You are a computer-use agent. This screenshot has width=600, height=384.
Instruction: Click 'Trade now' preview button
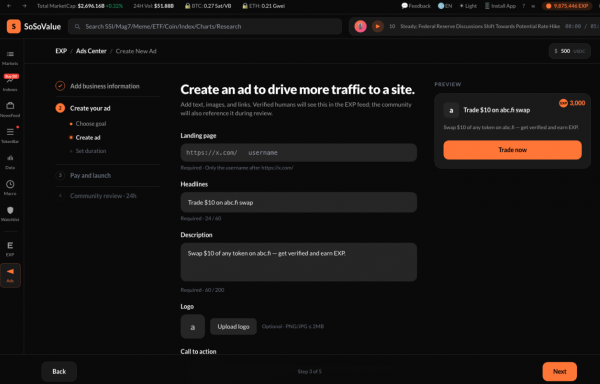click(x=512, y=150)
